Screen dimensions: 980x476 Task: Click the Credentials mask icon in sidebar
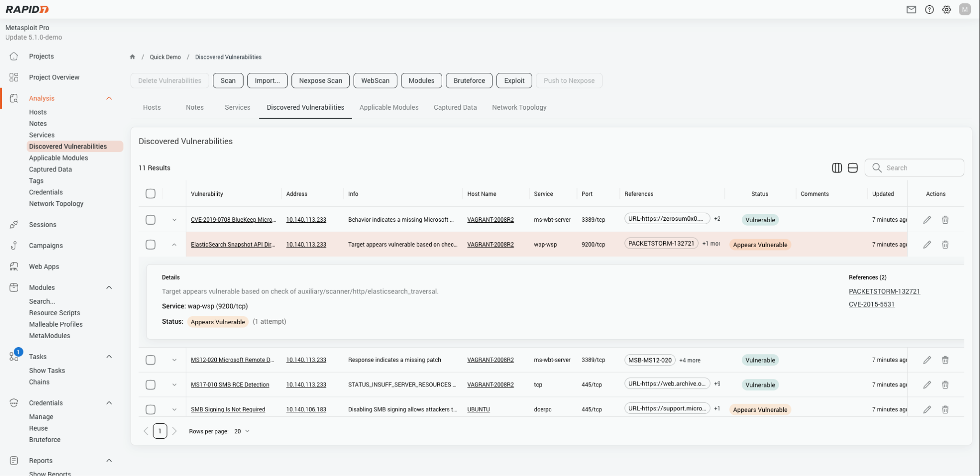pyautogui.click(x=14, y=403)
